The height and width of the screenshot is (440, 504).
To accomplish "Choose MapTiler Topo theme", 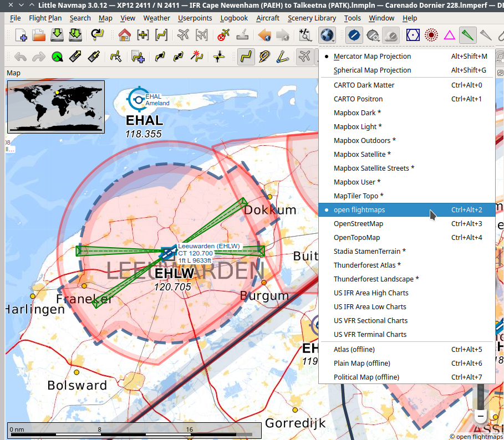I will 406,196.
